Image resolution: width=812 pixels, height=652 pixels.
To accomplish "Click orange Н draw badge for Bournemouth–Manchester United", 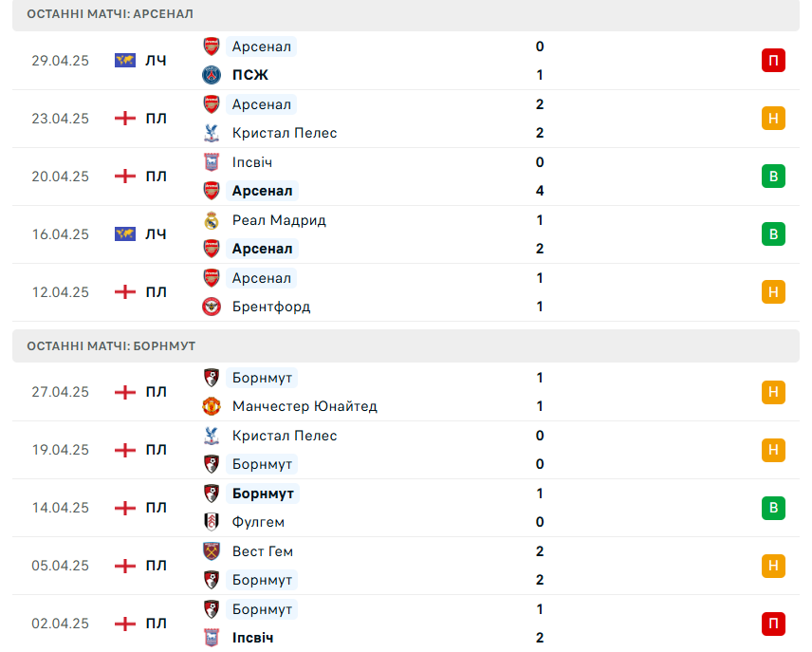I will 773,392.
